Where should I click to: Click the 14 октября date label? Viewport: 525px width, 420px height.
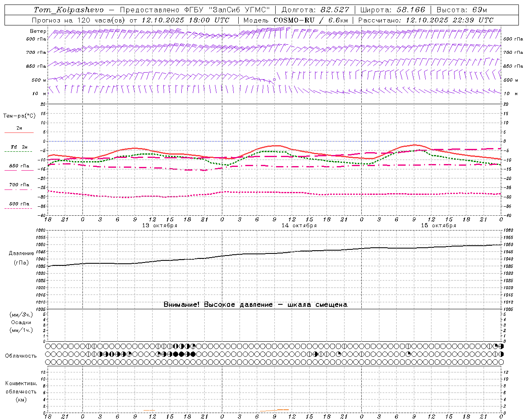[x=299, y=226]
